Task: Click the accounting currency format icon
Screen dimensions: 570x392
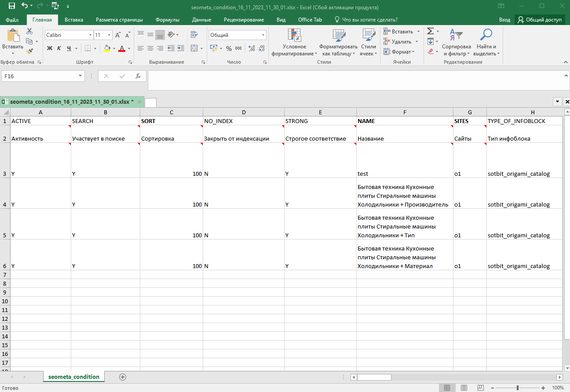Action: point(214,48)
